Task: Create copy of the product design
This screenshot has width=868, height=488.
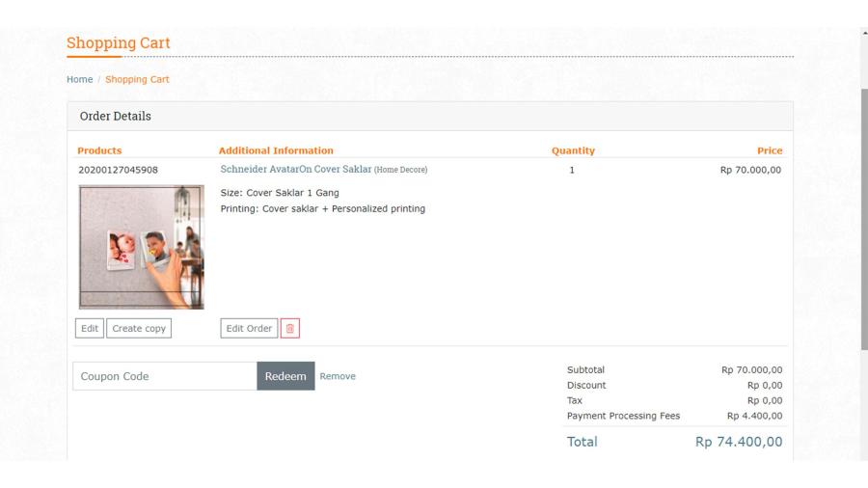Action: [139, 328]
